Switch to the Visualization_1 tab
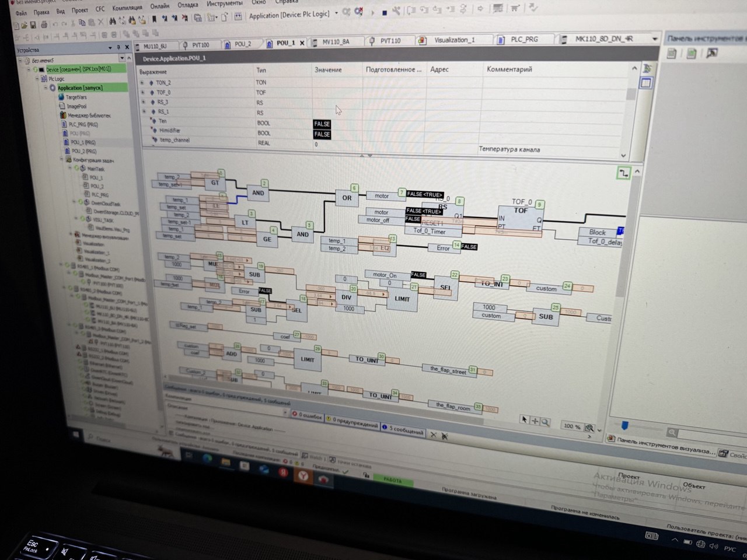 (x=453, y=40)
